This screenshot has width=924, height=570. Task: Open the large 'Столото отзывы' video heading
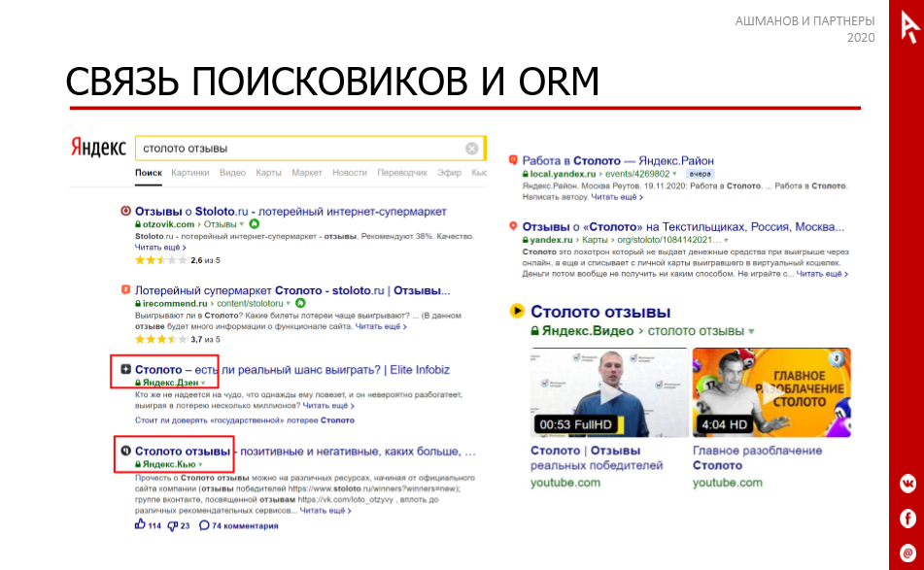pos(600,312)
